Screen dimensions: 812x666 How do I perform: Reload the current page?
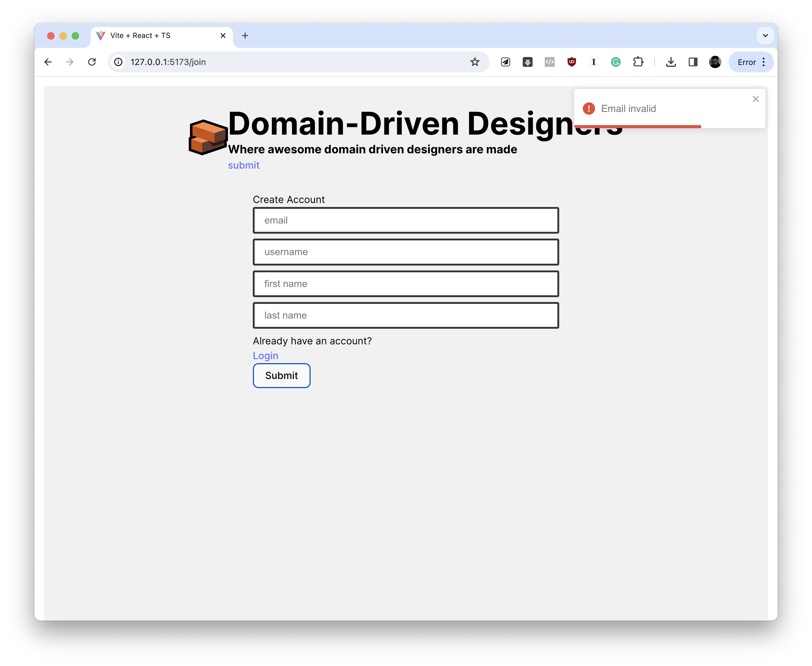(92, 62)
